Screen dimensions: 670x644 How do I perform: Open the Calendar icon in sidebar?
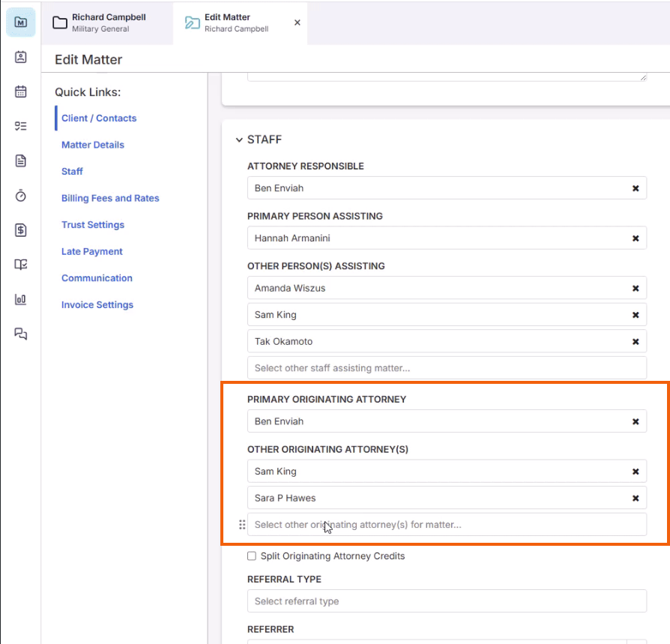[x=20, y=91]
